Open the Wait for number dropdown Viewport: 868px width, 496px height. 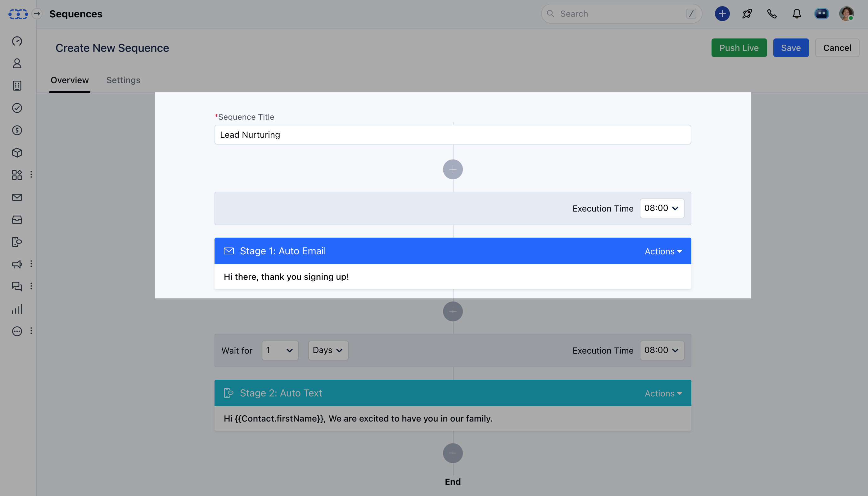click(280, 350)
